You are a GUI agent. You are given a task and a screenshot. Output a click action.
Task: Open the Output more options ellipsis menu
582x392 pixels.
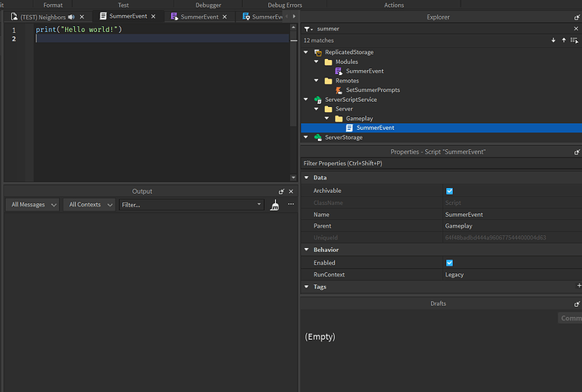[x=291, y=204]
